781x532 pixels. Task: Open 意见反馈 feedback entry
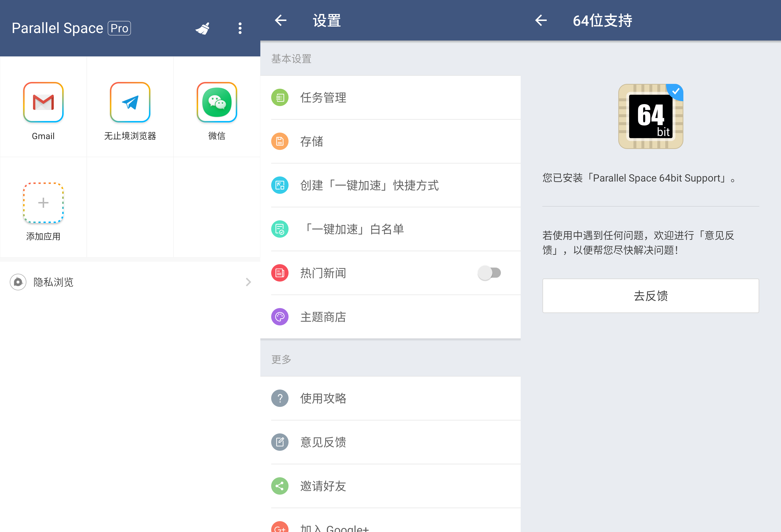pos(323,442)
